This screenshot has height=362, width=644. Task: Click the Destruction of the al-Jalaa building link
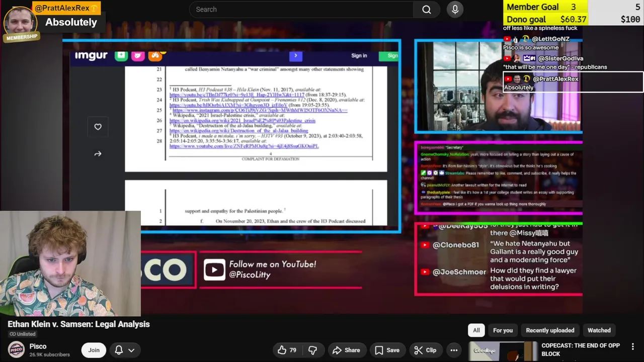tap(238, 131)
